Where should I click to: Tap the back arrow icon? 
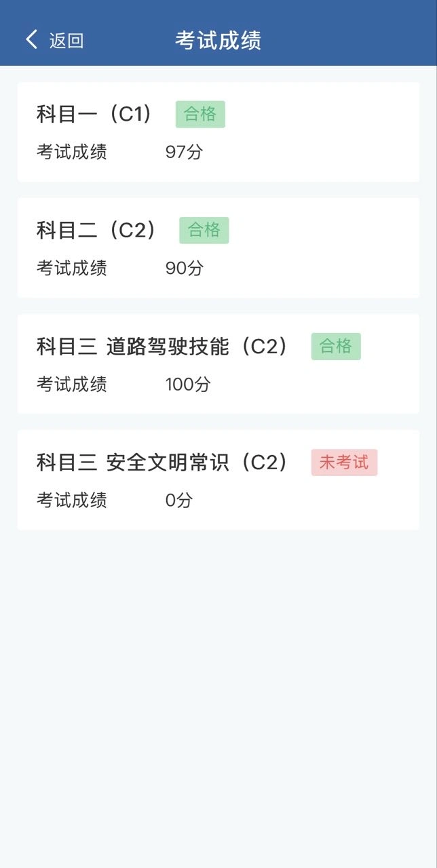[31, 39]
